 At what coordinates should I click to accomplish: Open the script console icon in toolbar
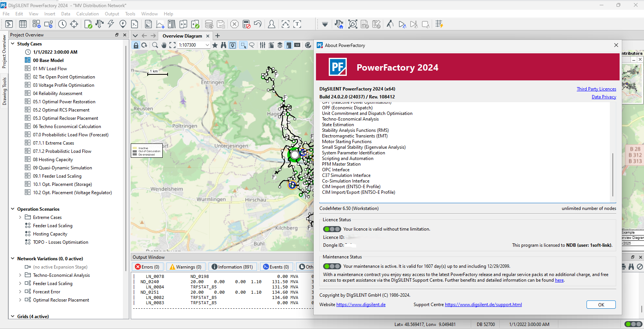click(135, 24)
